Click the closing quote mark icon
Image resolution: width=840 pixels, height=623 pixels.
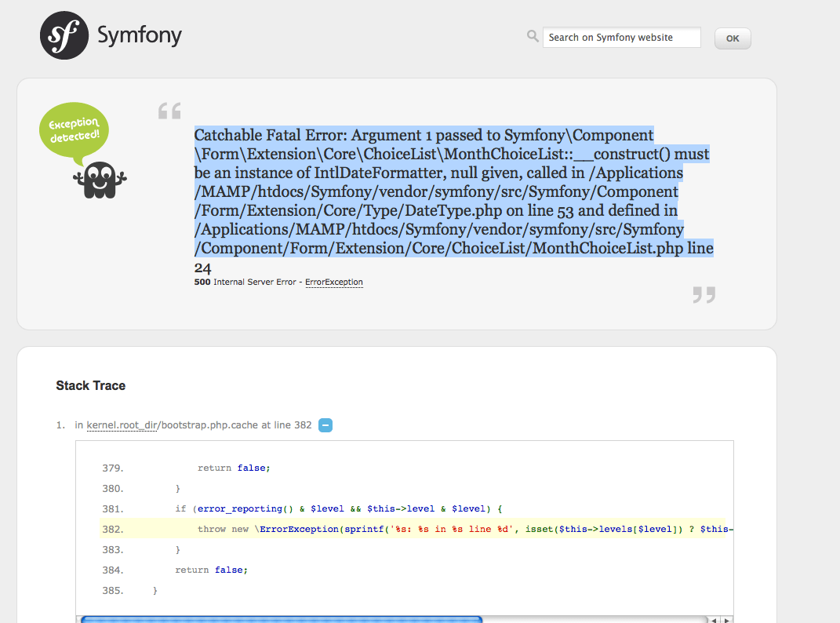[704, 295]
